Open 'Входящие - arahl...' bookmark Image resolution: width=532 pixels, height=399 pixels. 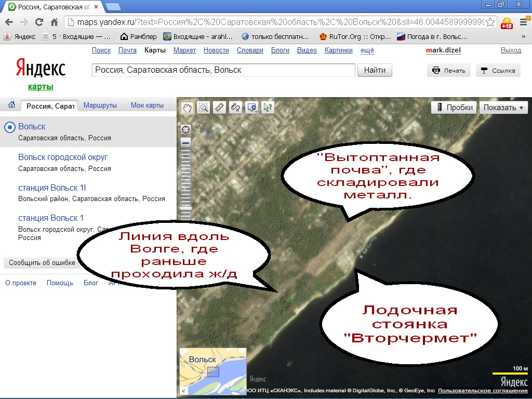click(x=198, y=37)
